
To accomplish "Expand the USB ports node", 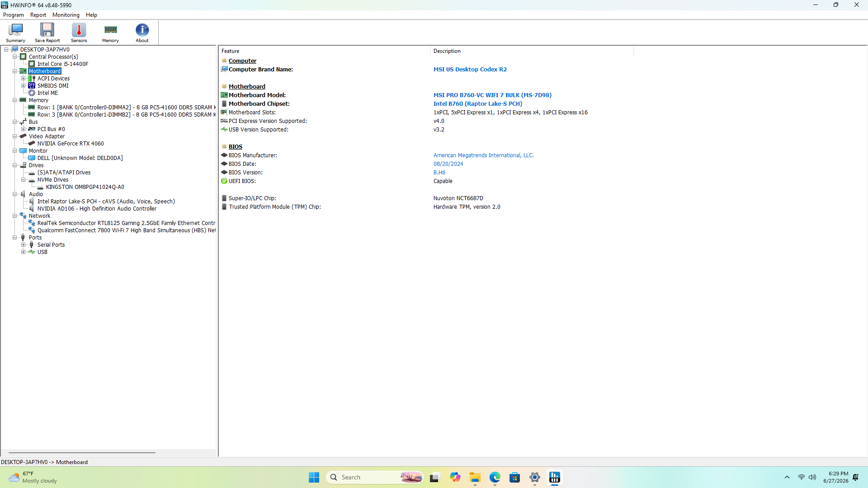I will coord(24,252).
